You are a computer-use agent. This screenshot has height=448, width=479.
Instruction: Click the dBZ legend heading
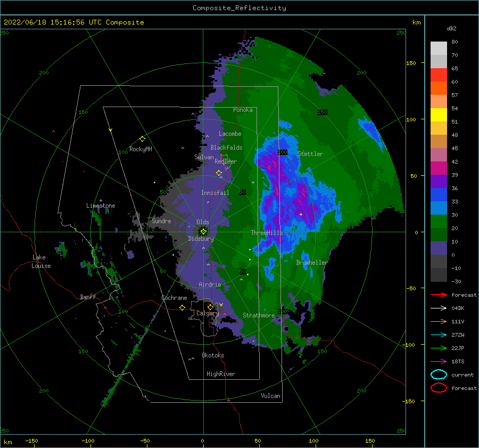pyautogui.click(x=451, y=28)
